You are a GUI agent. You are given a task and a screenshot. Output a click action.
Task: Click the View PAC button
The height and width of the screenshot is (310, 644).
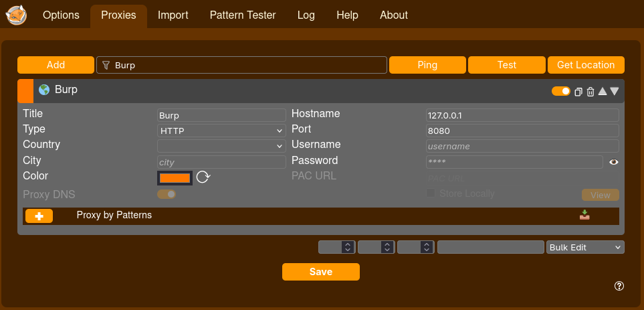(601, 195)
